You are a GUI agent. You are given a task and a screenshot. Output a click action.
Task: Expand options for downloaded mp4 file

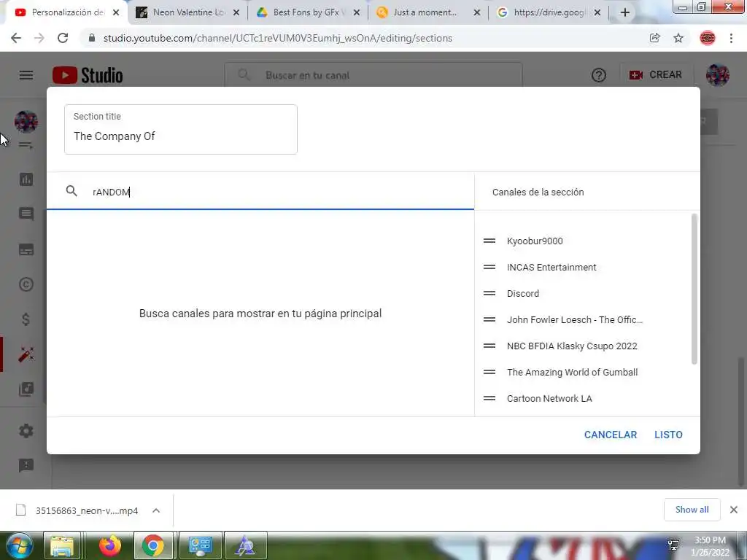156,510
